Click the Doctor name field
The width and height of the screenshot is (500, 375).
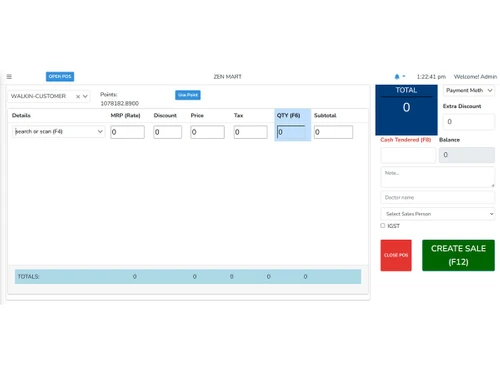437,197
